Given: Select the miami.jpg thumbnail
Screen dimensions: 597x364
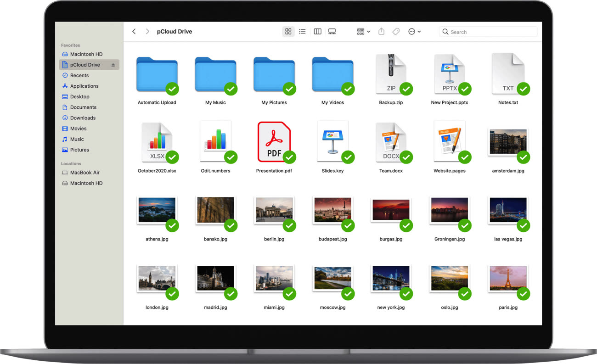Looking at the screenshot, I should pyautogui.click(x=274, y=278).
